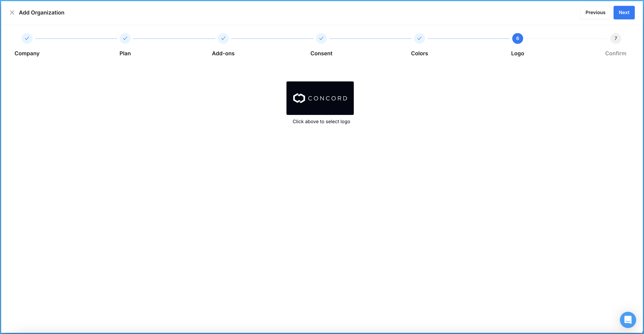Click the Plan step checkmark icon
The width and height of the screenshot is (644, 334).
click(x=125, y=39)
